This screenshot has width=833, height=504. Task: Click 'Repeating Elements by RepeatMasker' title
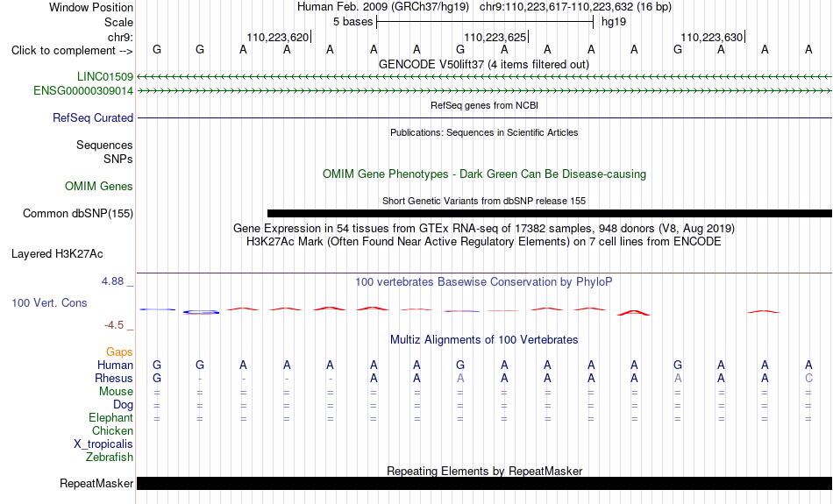pos(485,471)
